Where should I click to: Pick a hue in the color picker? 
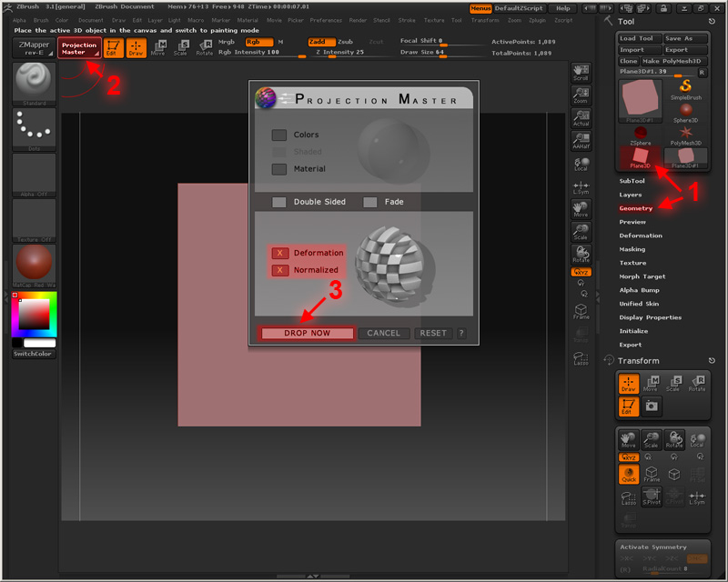click(34, 315)
